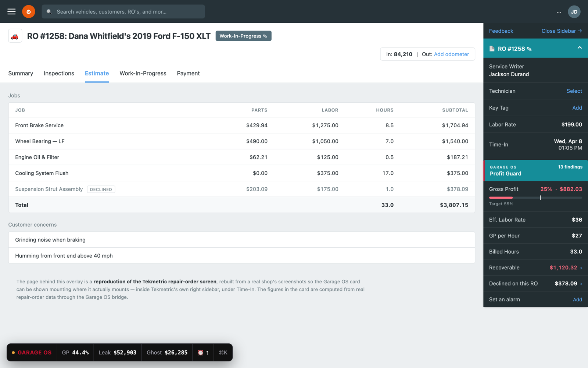Viewport: 588px width, 368px height.
Task: Switch to the Summary tab
Action: (x=21, y=73)
